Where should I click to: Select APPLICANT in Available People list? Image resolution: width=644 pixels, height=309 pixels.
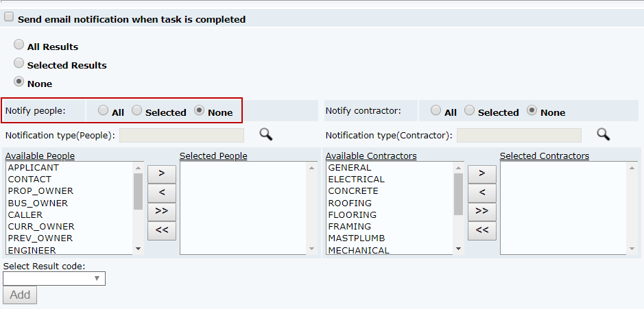[x=34, y=168]
